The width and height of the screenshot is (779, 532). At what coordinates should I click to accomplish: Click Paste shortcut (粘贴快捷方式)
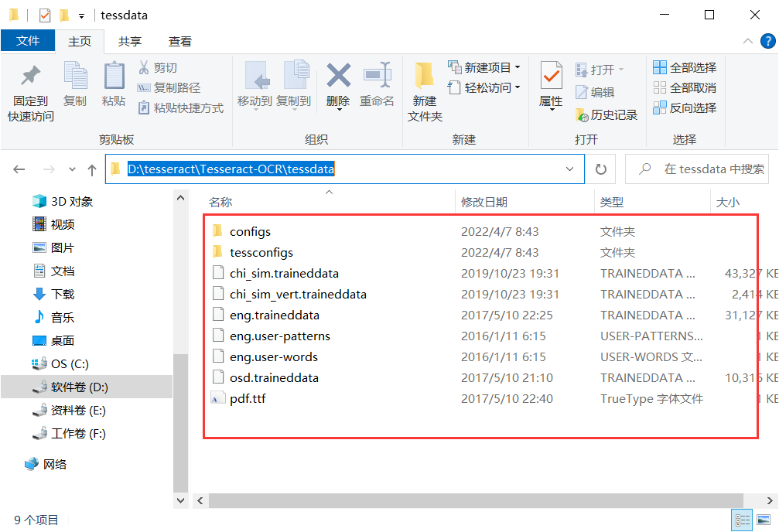(x=181, y=107)
